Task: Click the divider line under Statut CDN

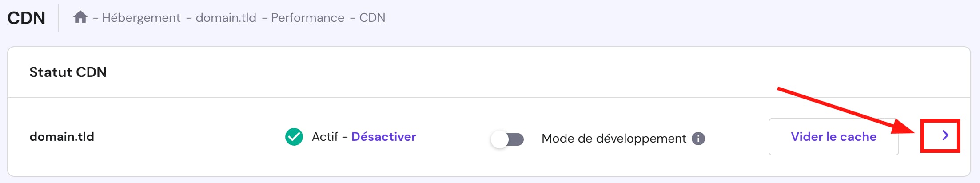Action: coord(489,97)
